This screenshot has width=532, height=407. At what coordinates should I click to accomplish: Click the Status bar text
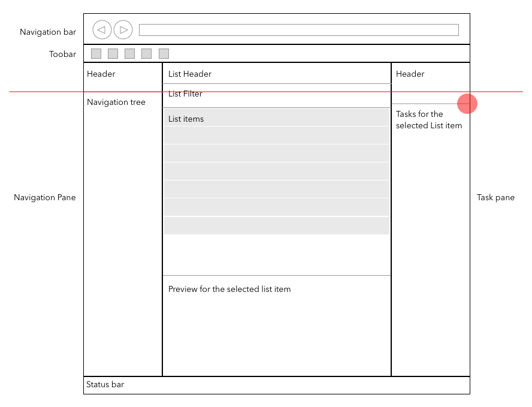[105, 385]
